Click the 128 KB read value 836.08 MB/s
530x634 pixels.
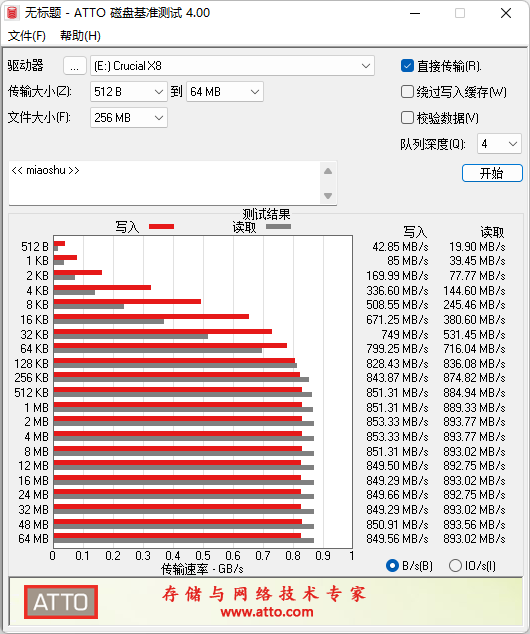474,363
